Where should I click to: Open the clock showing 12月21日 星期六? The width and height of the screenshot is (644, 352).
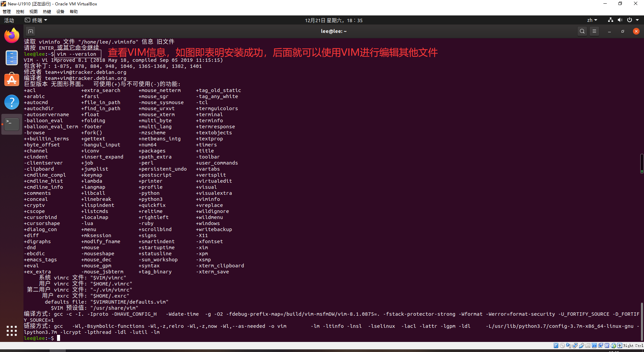(x=334, y=20)
